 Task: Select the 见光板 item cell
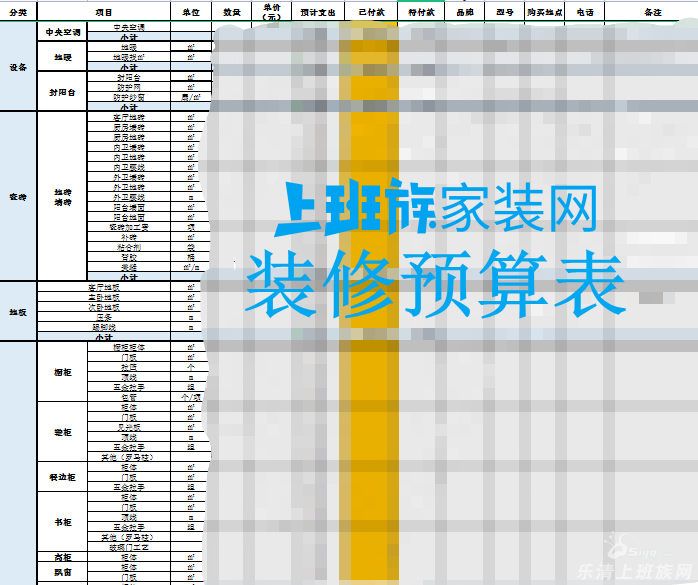129,427
